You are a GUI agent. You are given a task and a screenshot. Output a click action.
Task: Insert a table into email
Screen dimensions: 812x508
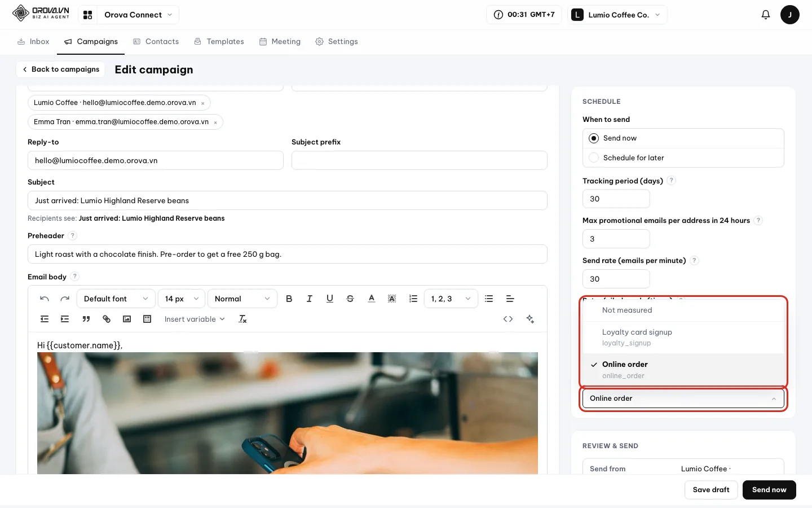coord(147,319)
